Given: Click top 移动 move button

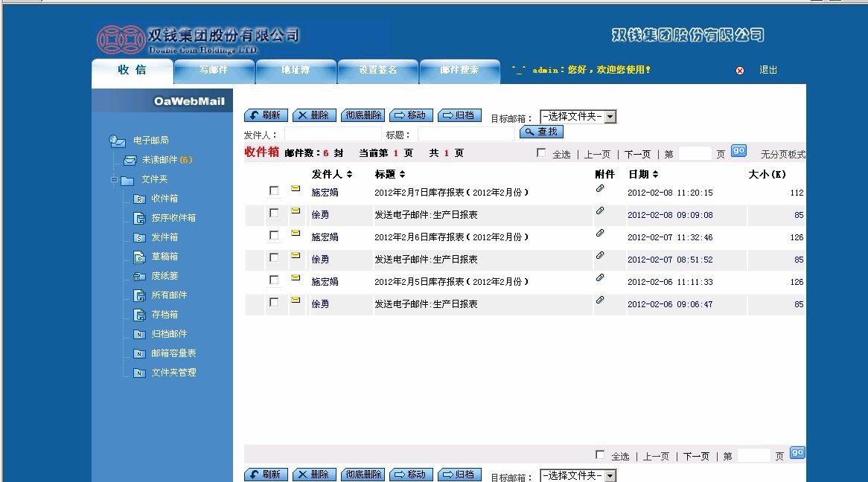Looking at the screenshot, I should 412,115.
